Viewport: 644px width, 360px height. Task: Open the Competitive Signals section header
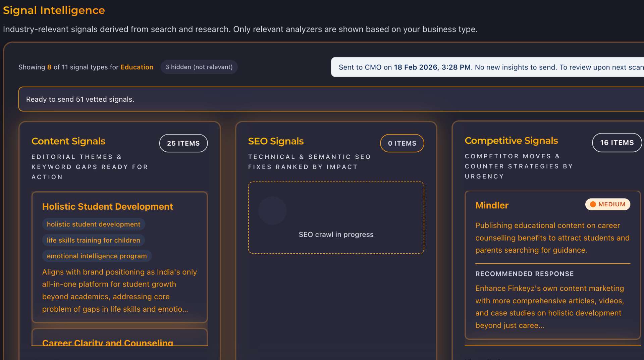click(511, 141)
